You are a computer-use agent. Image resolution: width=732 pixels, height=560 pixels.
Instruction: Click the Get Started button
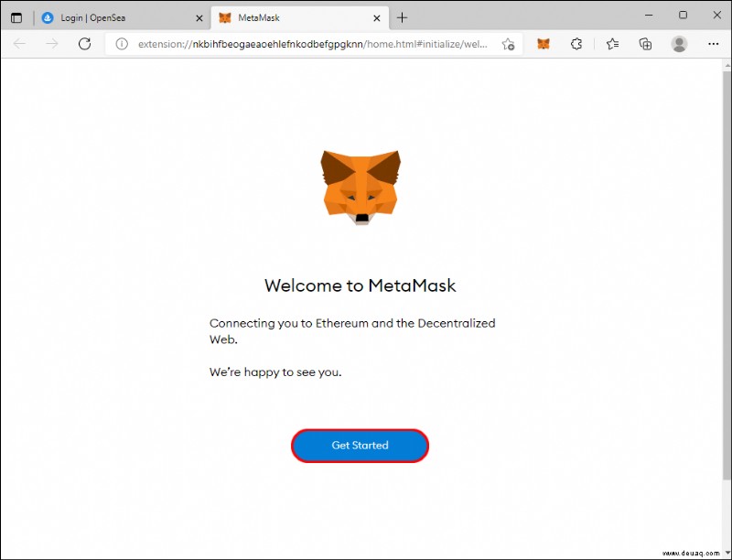360,446
